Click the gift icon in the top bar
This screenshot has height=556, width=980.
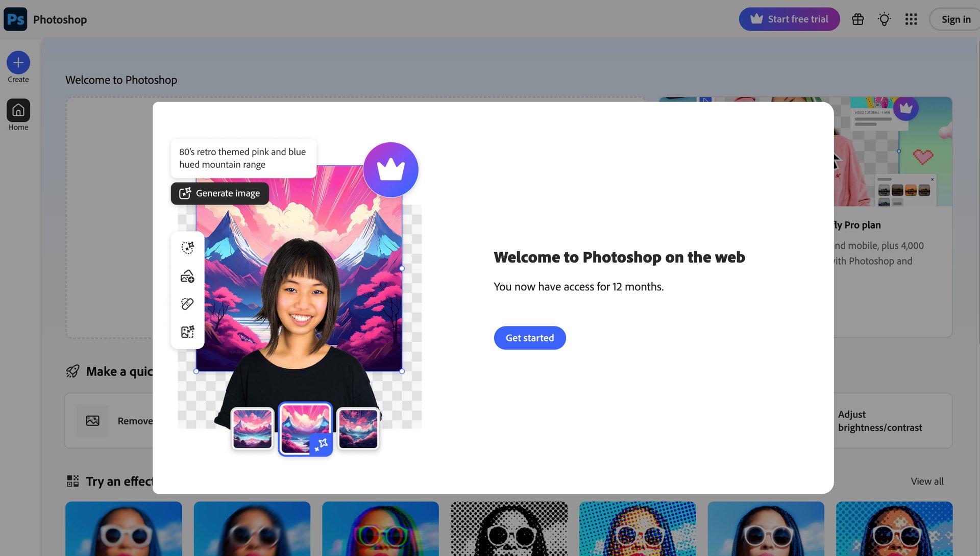(857, 19)
